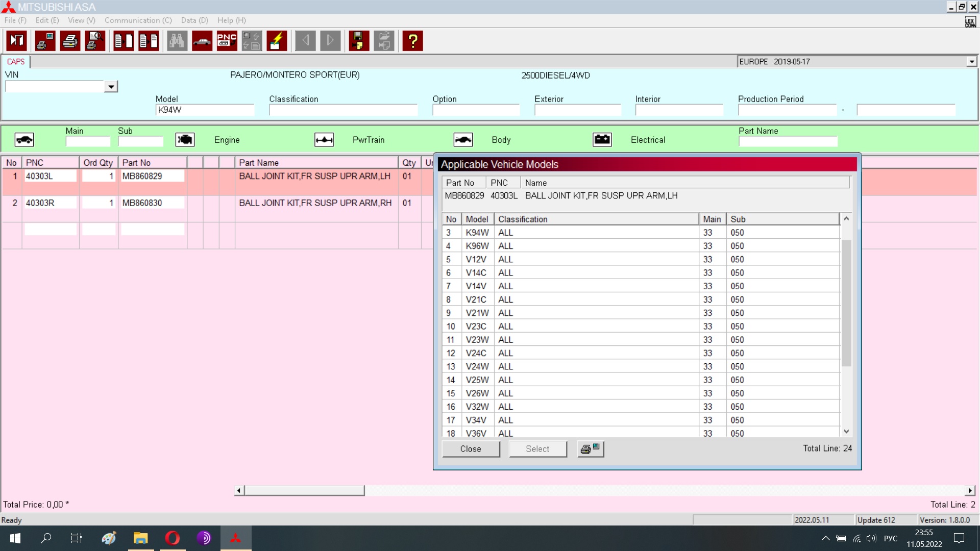Click the print toolbar icon
Screen dimensions: 980x551
[x=70, y=41]
